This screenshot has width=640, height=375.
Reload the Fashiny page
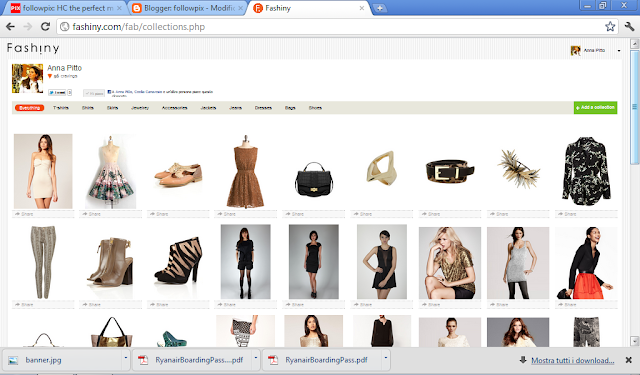(45, 27)
